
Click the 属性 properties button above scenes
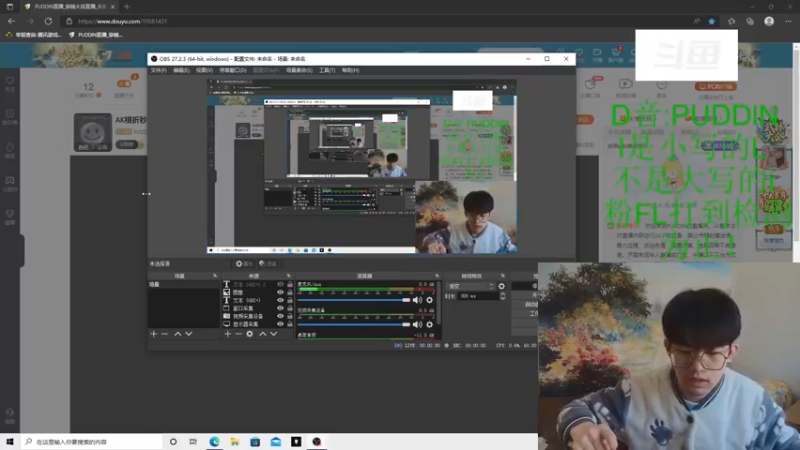click(244, 264)
